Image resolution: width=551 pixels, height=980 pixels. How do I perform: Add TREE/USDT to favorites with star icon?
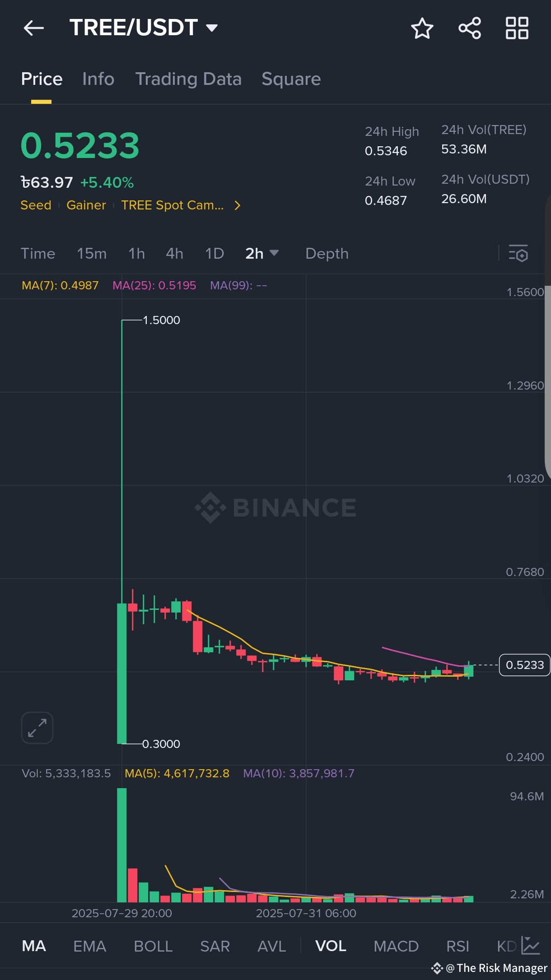point(422,28)
